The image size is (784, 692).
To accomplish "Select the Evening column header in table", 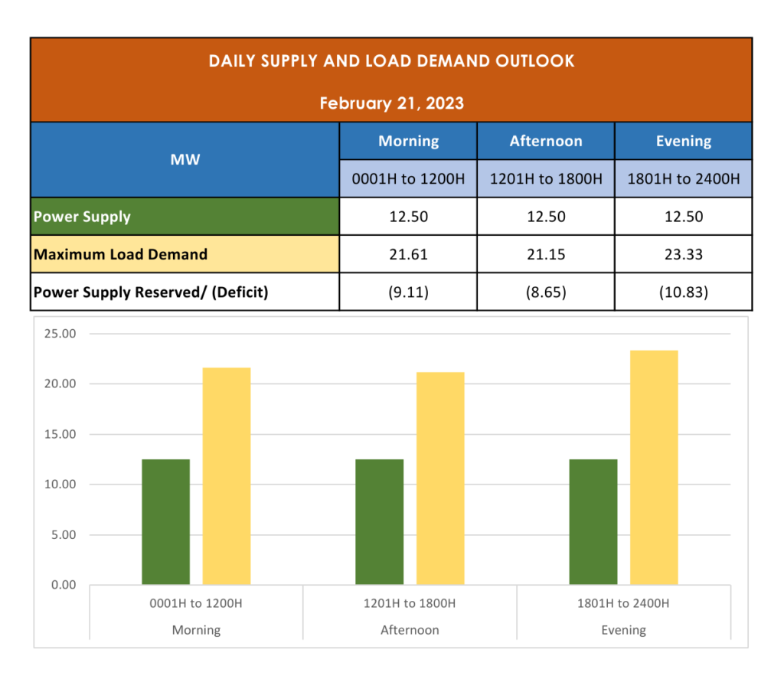I will [683, 141].
